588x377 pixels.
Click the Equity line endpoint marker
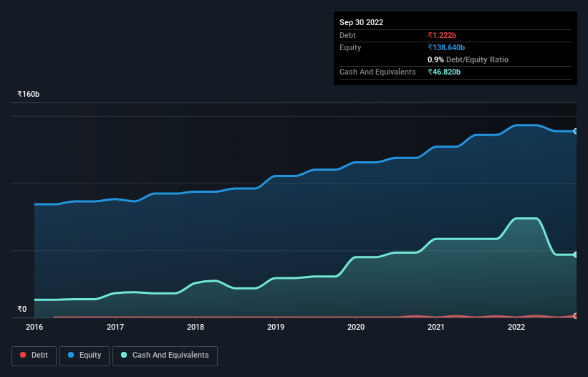tap(576, 131)
